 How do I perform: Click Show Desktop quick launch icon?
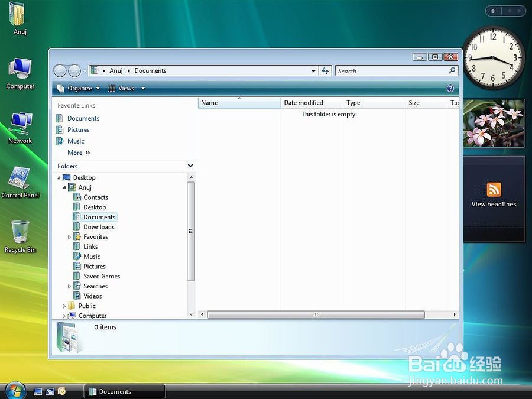tap(38, 391)
